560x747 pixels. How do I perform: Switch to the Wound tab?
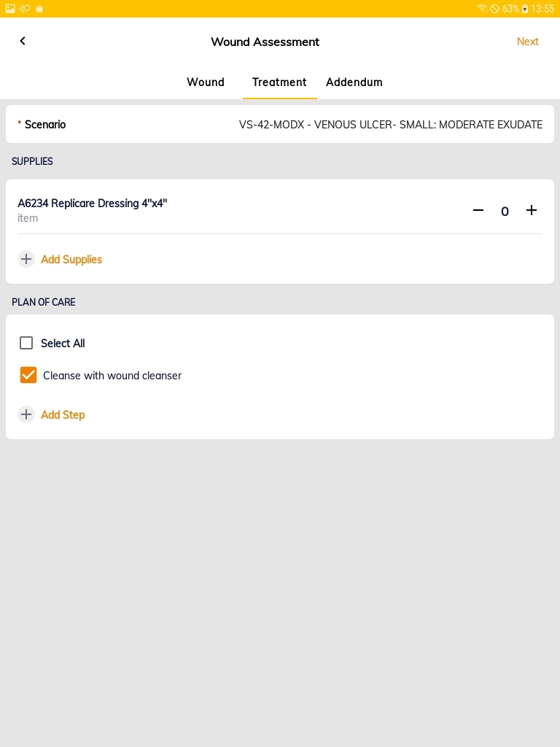[x=205, y=82]
